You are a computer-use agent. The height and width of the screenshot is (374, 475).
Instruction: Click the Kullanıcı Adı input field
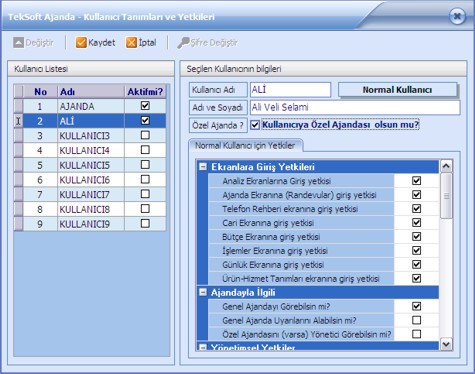click(x=290, y=90)
